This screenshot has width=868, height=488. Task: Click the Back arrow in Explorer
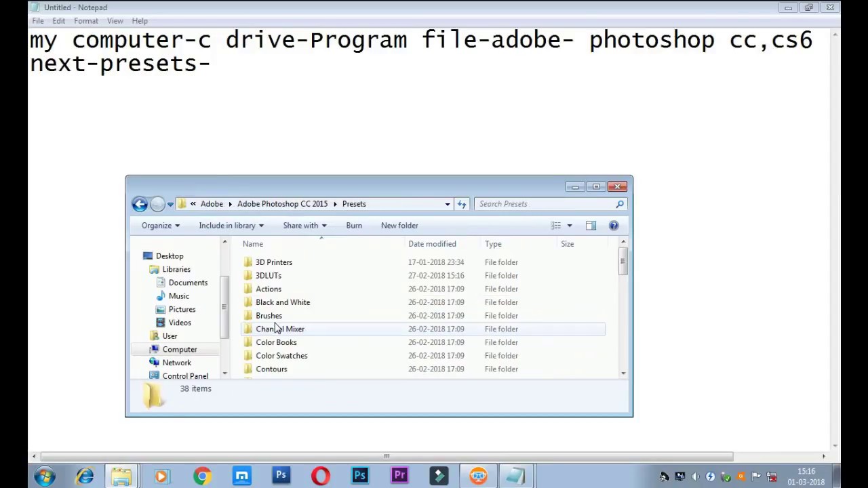(140, 204)
